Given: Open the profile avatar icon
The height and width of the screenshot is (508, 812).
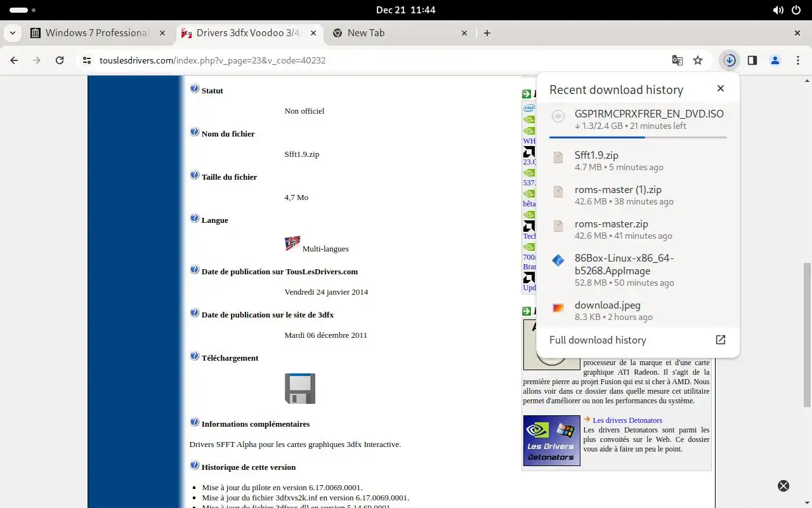Looking at the screenshot, I should [775, 60].
